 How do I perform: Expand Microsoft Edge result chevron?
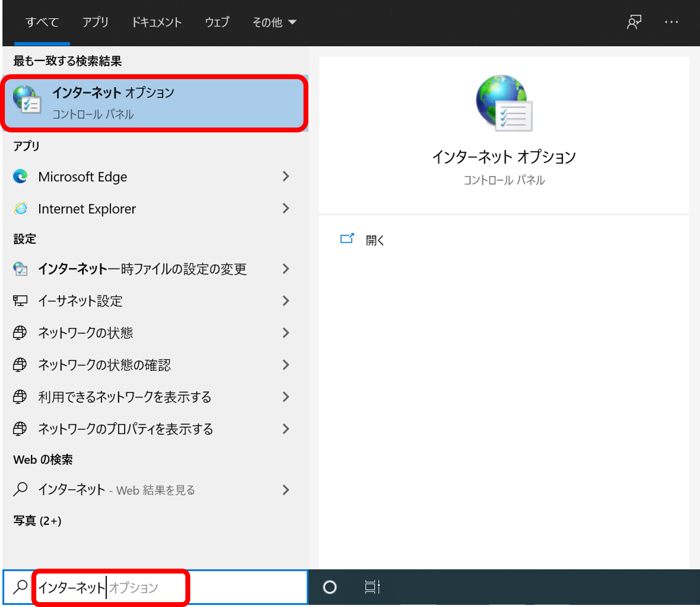coord(286,176)
